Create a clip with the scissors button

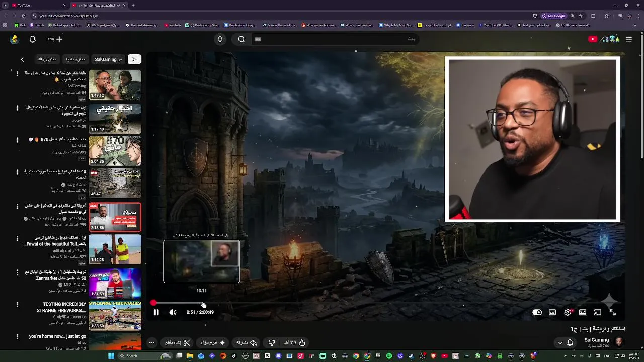click(x=177, y=343)
